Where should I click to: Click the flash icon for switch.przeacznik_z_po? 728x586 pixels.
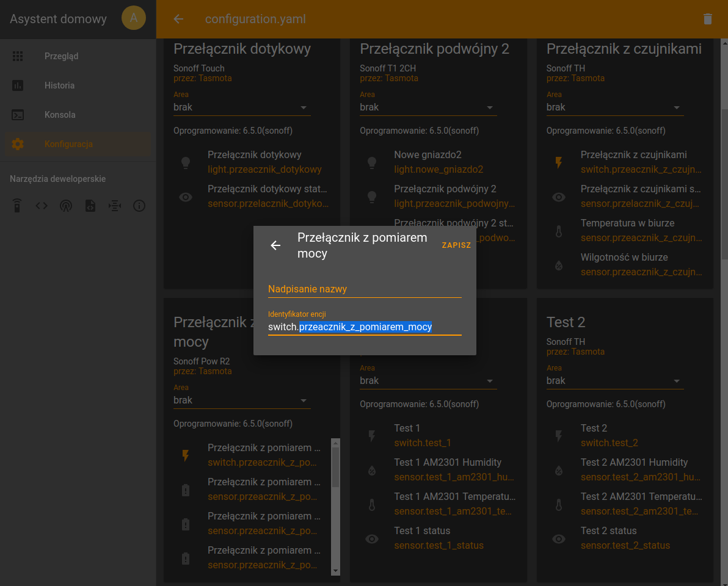[186, 455]
